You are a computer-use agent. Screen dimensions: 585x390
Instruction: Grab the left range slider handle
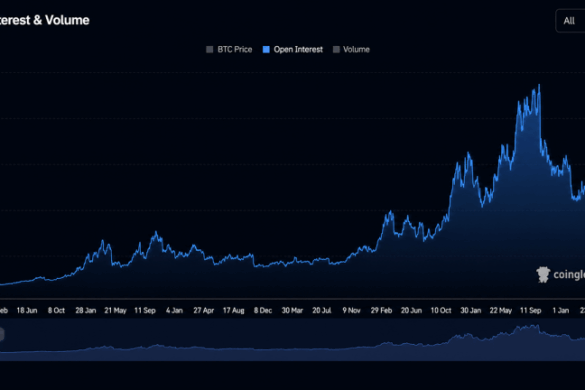pos(1,334)
